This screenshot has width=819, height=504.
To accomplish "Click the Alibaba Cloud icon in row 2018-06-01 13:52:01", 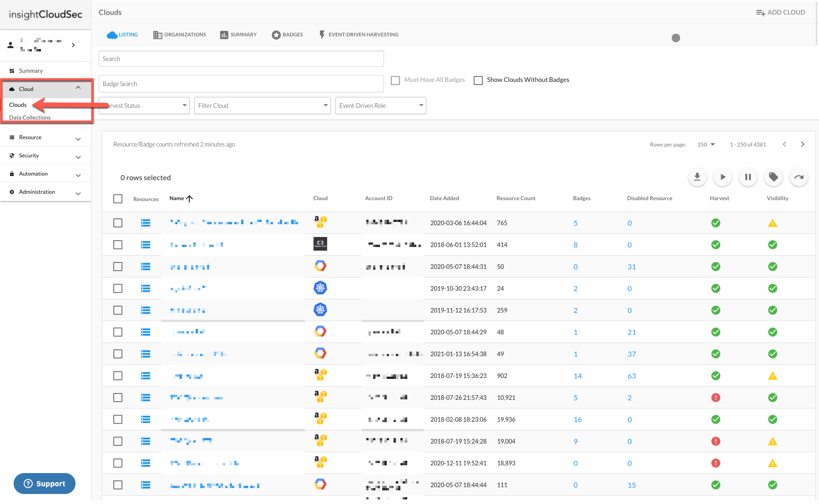I will pyautogui.click(x=320, y=244).
